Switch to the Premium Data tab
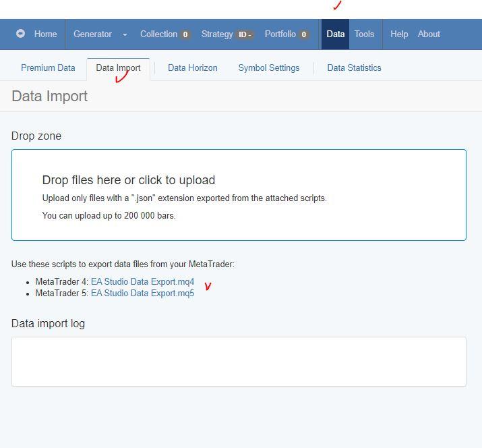The image size is (482, 448). click(x=48, y=68)
